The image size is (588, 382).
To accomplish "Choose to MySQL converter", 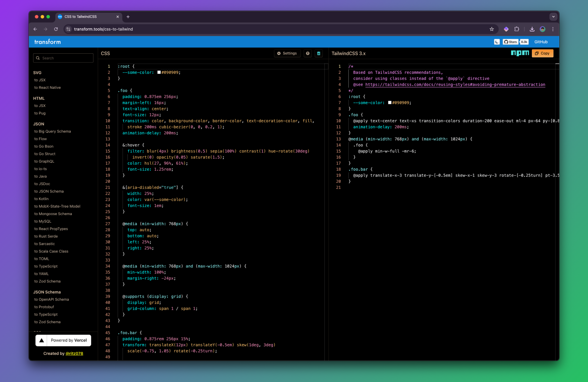I will tap(43, 221).
